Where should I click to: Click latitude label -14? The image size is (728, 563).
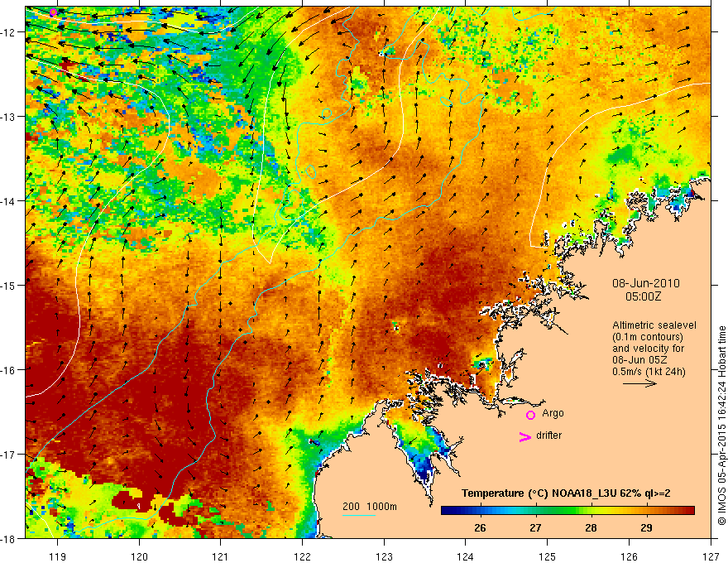tap(9, 201)
